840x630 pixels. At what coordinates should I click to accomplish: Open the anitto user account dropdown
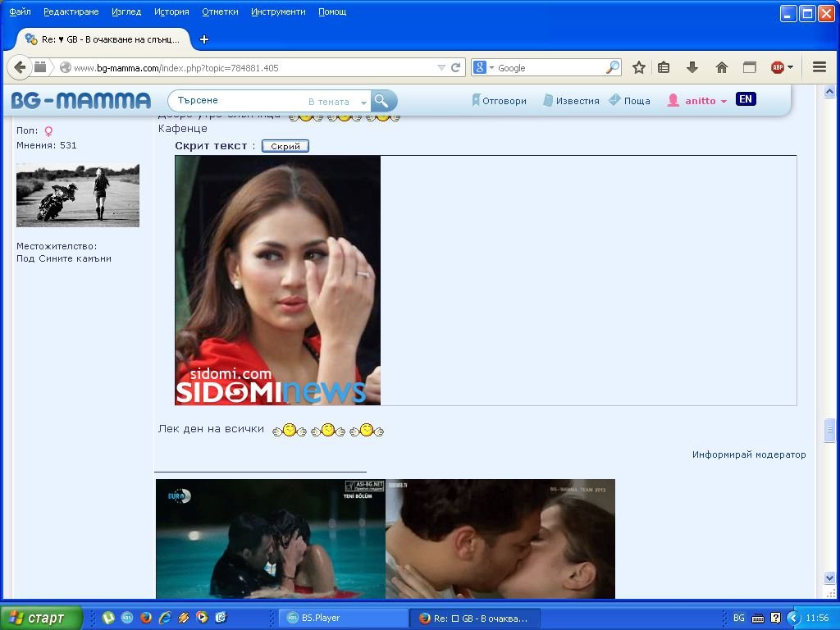pyautogui.click(x=705, y=101)
